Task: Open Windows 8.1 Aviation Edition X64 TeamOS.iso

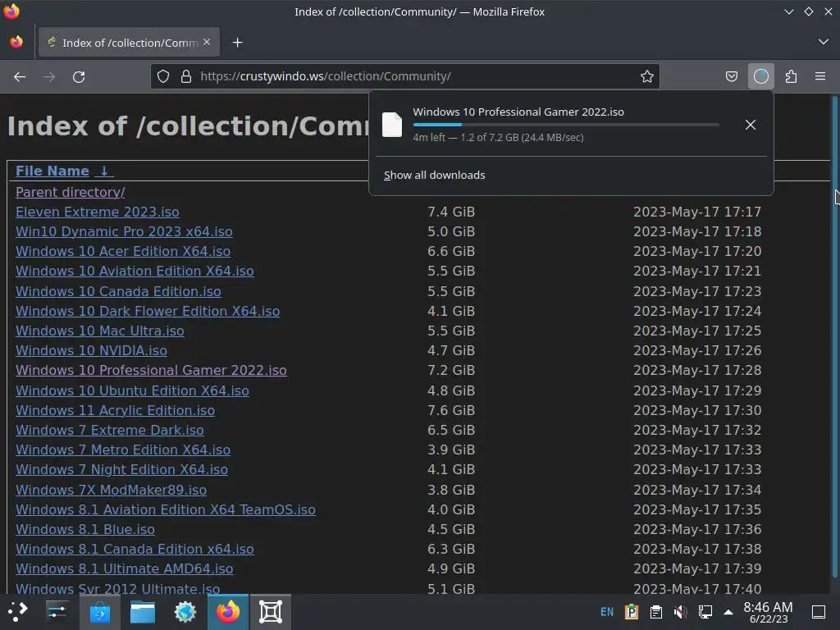Action: point(166,509)
